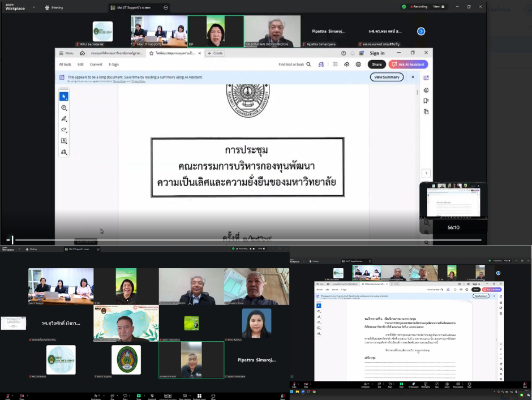Screen dimensions: 532x400
Task: Click the Acrobat home icon
Action: [x=83, y=53]
